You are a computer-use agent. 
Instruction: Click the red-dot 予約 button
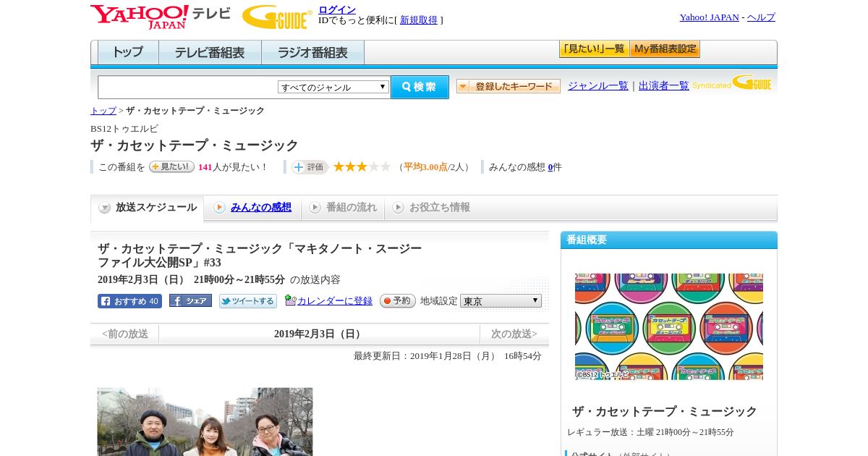[x=397, y=300]
